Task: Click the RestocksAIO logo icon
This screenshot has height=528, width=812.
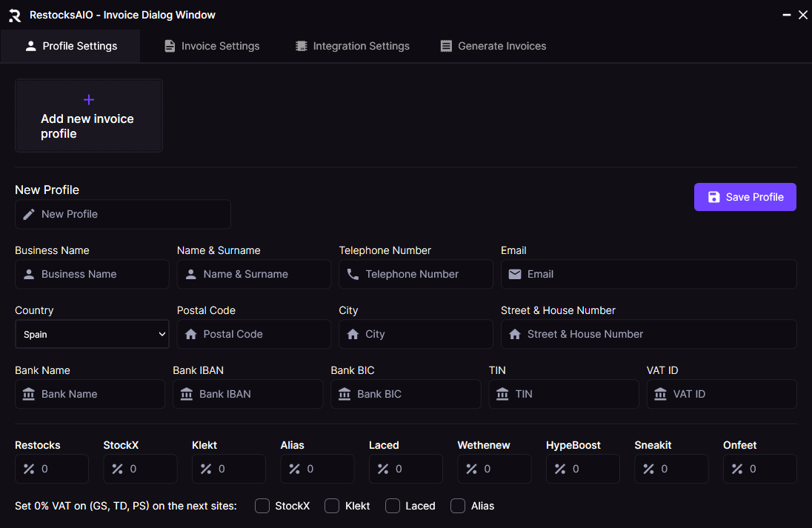Action: click(15, 16)
